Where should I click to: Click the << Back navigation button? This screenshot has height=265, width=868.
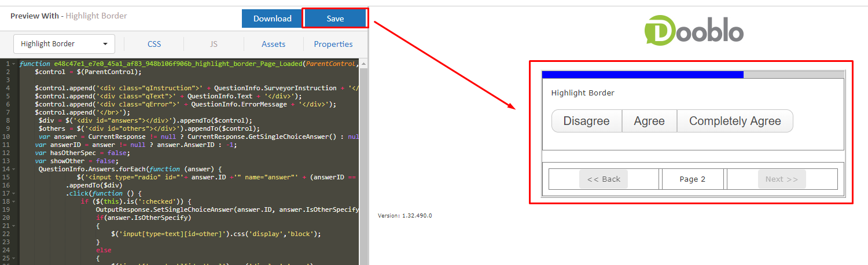click(604, 179)
